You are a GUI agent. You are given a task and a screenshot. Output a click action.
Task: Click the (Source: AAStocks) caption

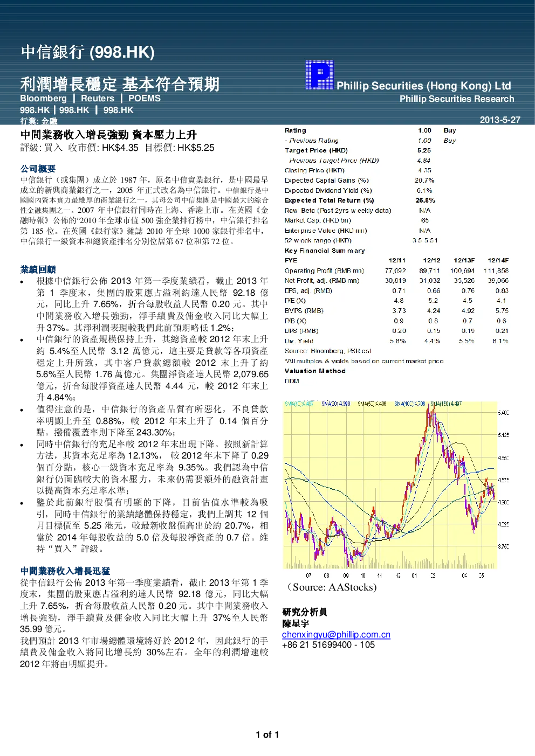[x=332, y=587]
